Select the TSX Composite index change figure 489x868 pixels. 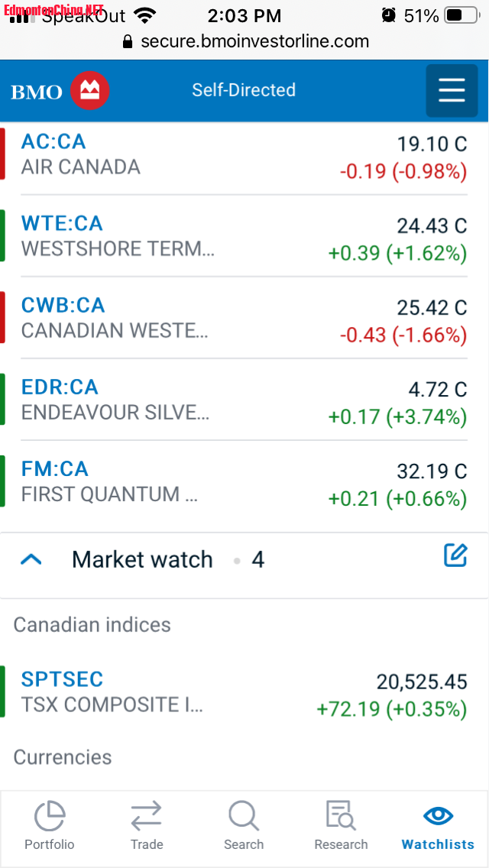(391, 709)
